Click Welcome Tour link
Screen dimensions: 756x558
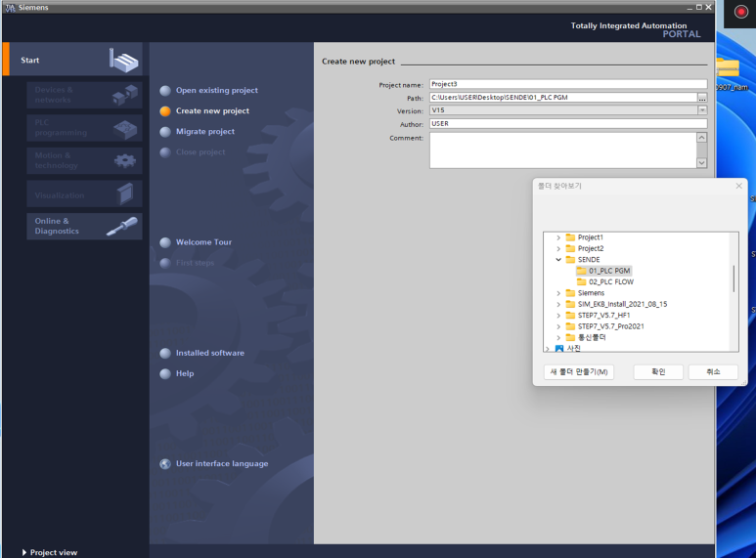pyautogui.click(x=203, y=242)
